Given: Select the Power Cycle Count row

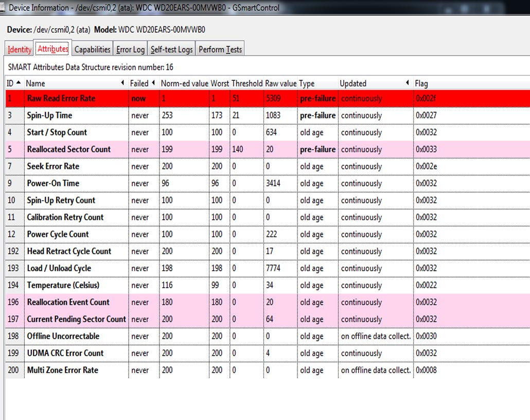Looking at the screenshot, I should pyautogui.click(x=268, y=234).
